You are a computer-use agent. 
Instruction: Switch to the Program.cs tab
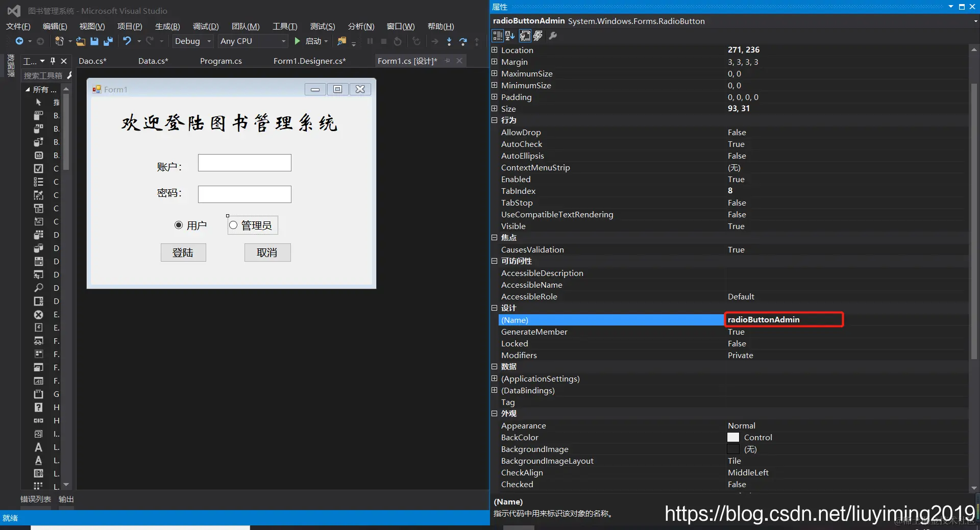tap(221, 61)
